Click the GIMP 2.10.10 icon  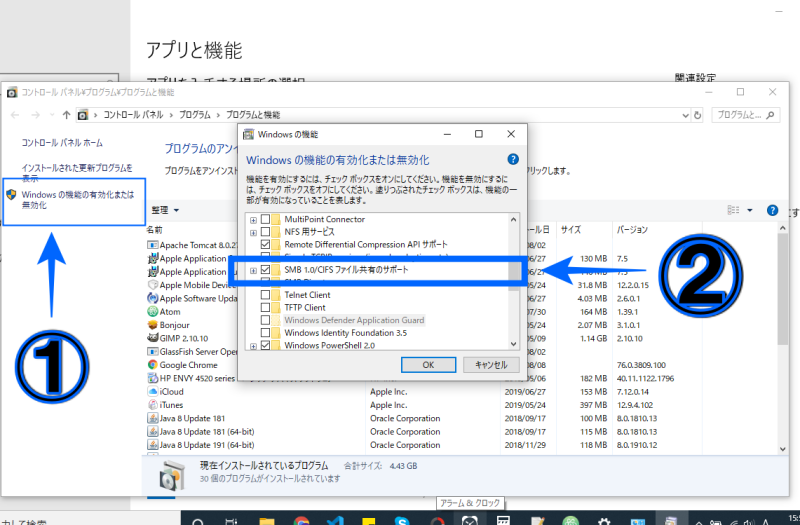(152, 338)
